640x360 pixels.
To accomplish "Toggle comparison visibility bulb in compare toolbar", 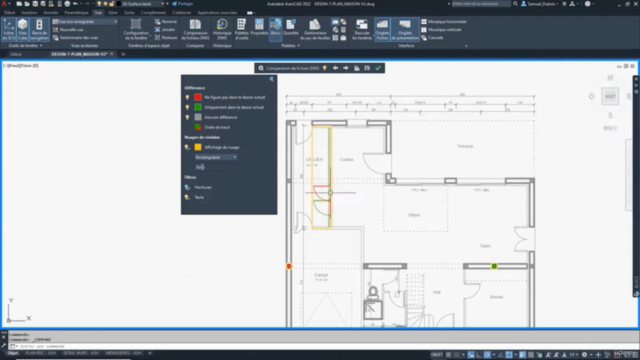I will point(325,68).
